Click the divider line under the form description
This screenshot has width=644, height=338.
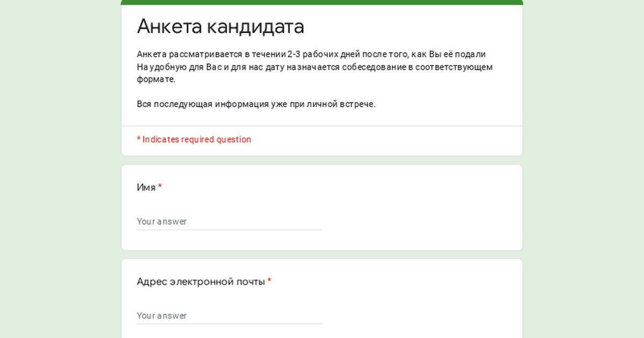(x=322, y=126)
